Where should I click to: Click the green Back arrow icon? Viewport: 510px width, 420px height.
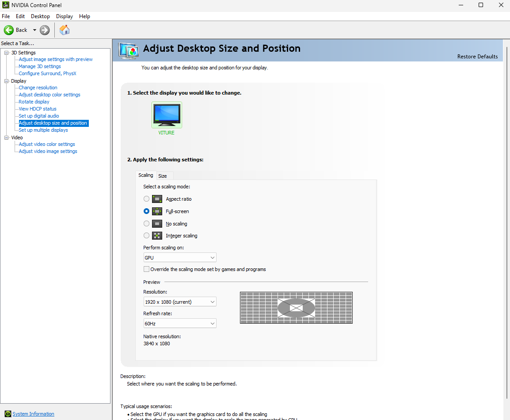click(9, 30)
